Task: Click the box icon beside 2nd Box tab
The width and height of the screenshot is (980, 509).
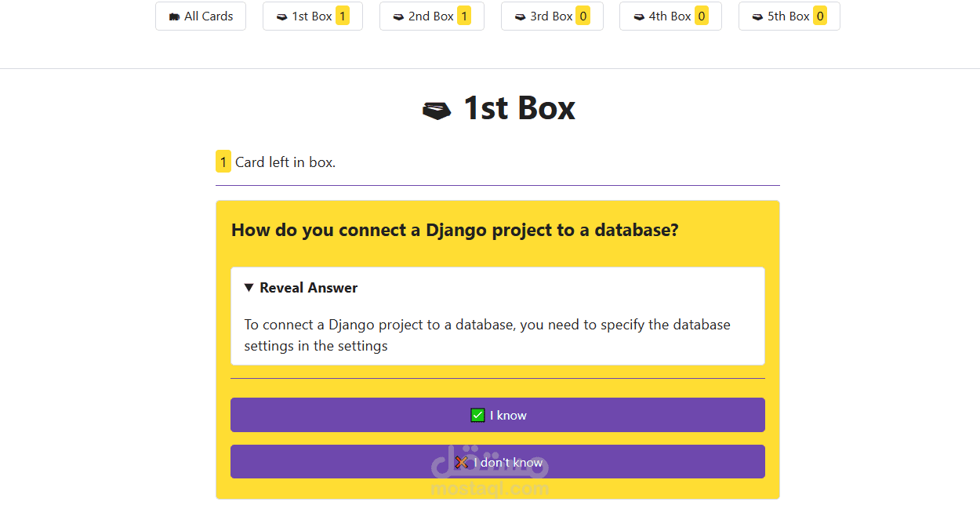Action: tap(398, 16)
